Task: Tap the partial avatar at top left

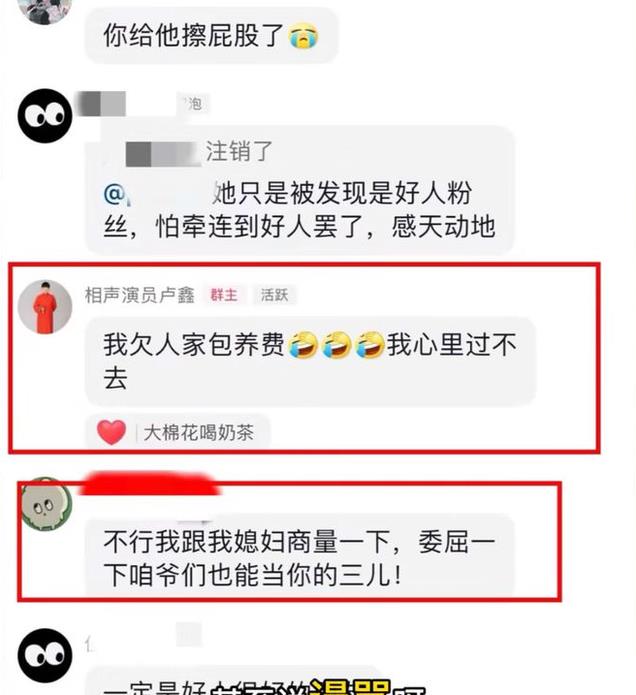Action: pyautogui.click(x=45, y=11)
